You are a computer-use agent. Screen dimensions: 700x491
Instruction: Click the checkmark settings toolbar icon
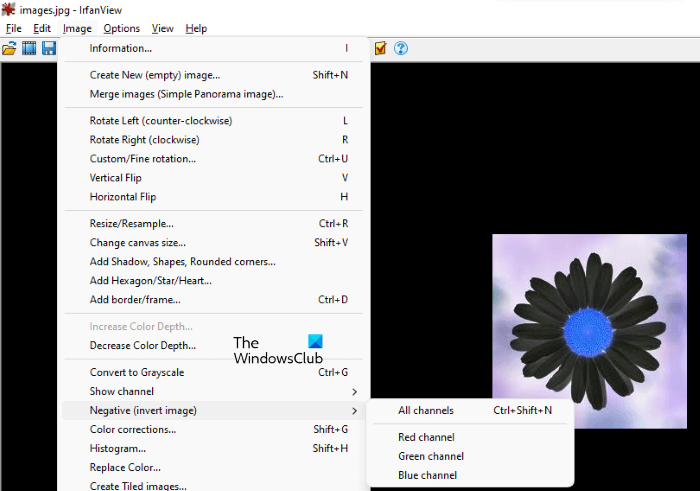pos(380,48)
